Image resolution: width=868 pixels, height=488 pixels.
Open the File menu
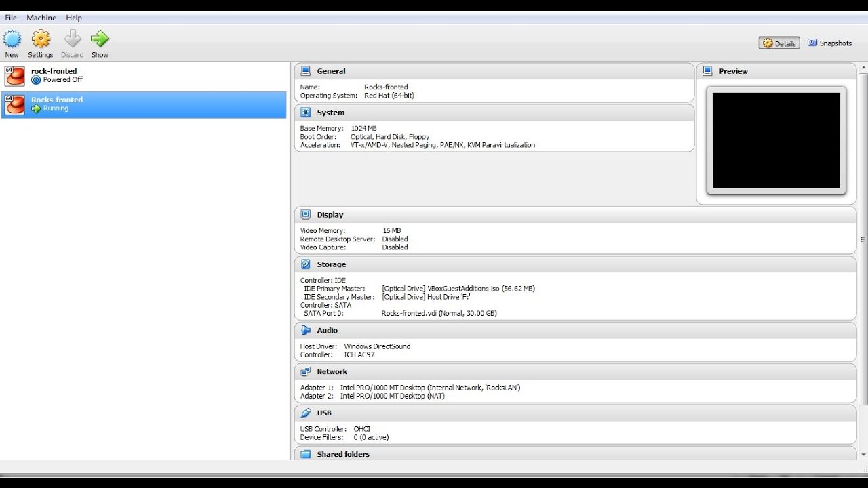point(11,18)
